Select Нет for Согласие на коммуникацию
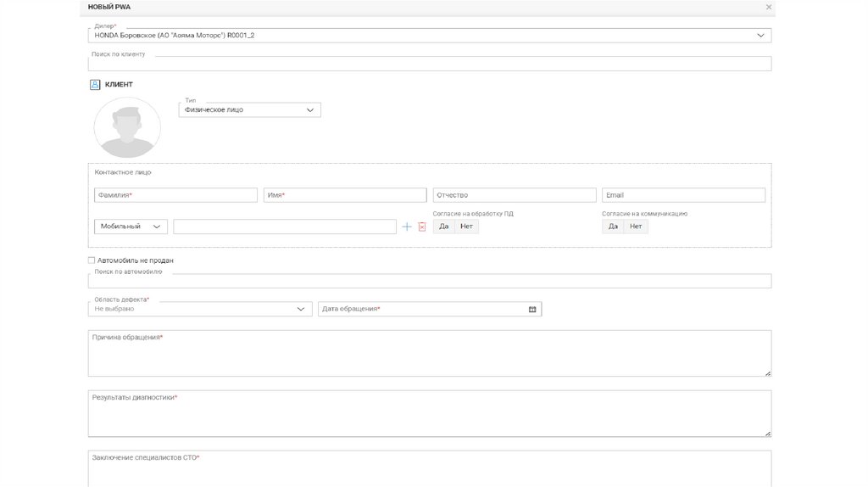The height and width of the screenshot is (487, 868). click(636, 227)
